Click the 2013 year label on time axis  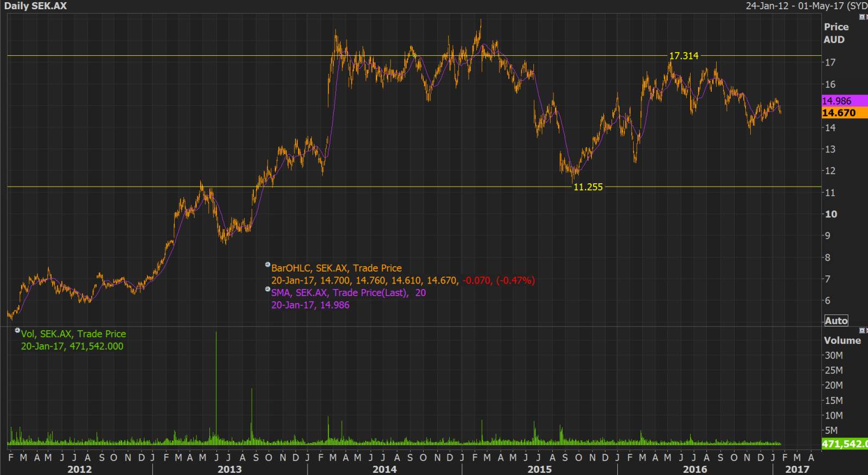[229, 469]
